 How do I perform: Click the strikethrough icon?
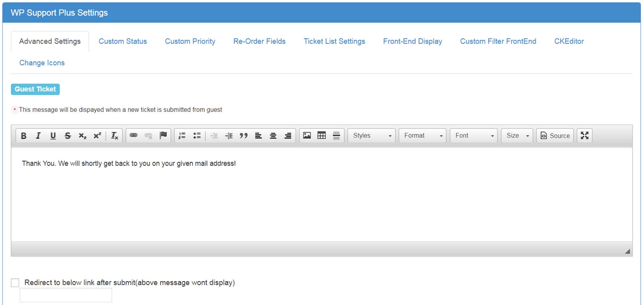click(68, 136)
